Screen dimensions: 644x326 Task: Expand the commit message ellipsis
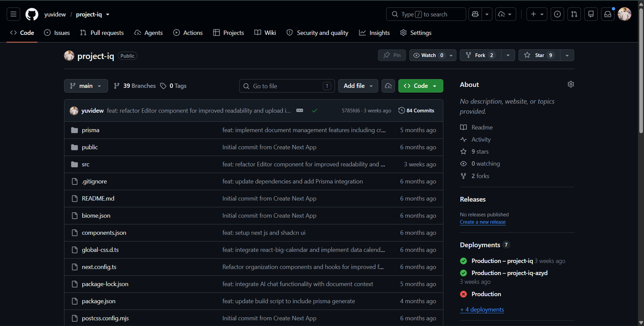click(299, 110)
